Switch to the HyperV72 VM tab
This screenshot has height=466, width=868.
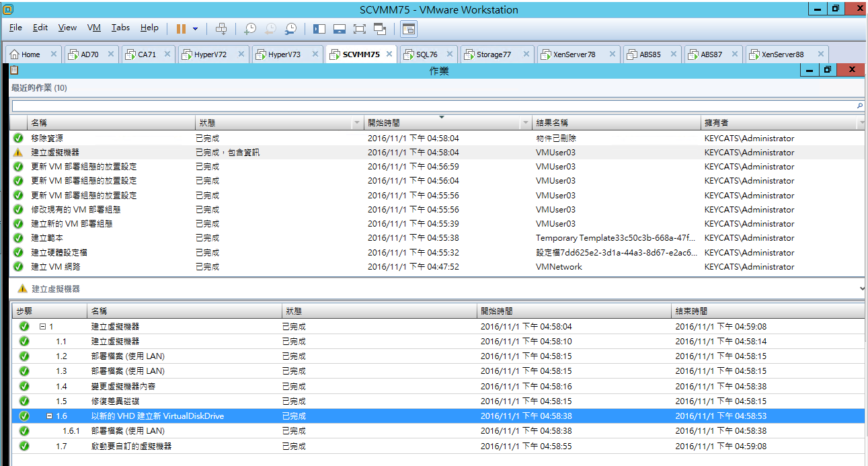[213, 54]
